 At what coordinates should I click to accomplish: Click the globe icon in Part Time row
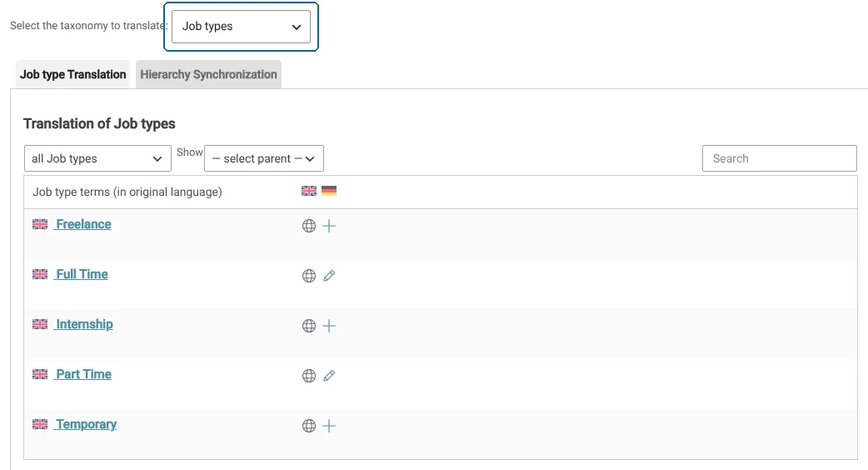[x=309, y=376]
